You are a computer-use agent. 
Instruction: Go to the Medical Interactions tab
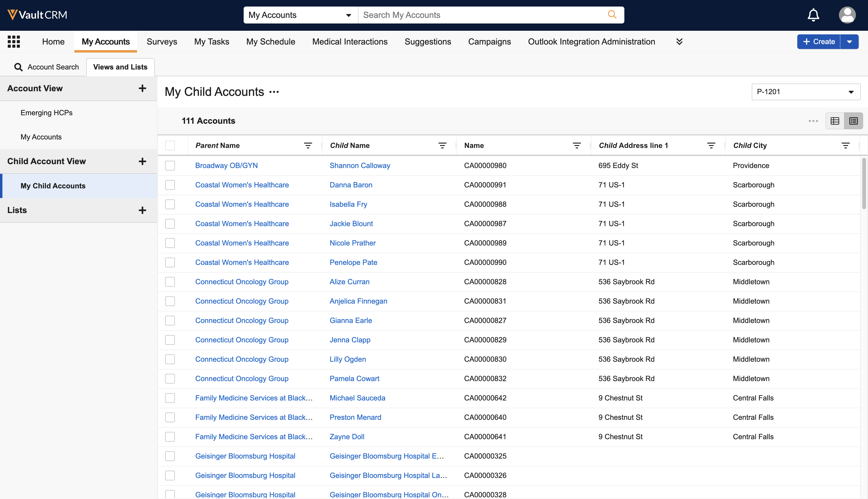click(x=350, y=41)
